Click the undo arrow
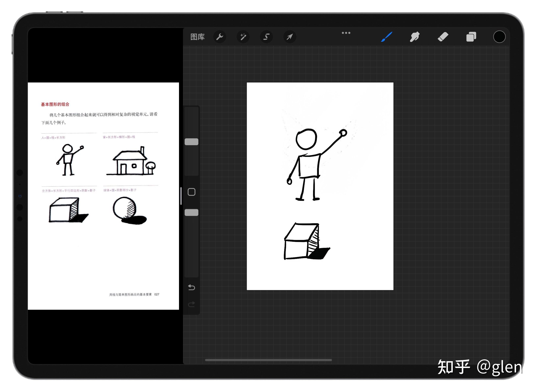Viewport: 537px width, 392px height. (x=191, y=287)
